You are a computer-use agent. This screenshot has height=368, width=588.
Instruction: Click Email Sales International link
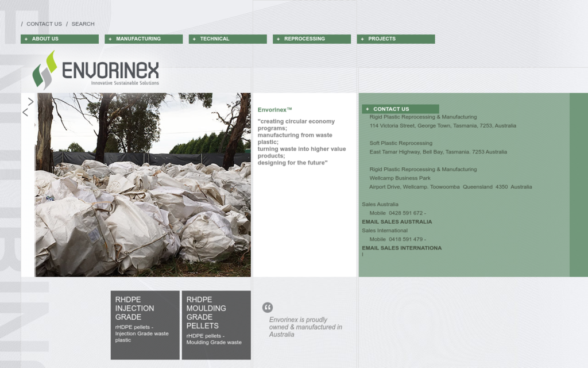click(401, 248)
